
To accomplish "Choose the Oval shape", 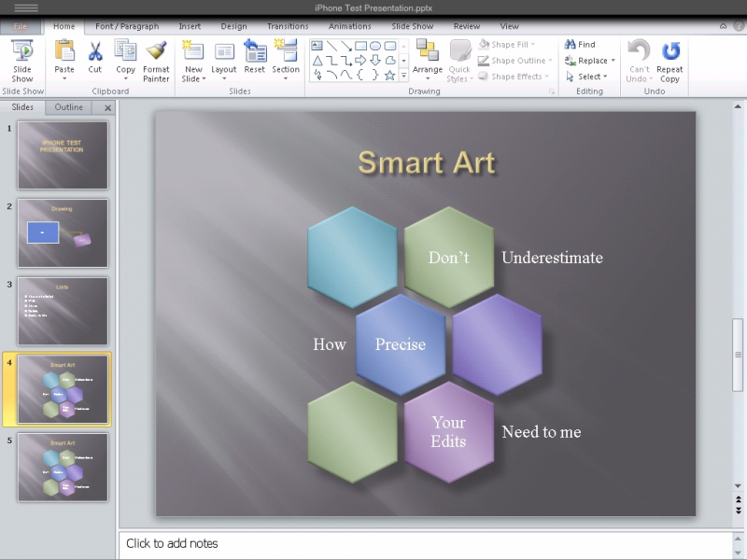I will (375, 46).
